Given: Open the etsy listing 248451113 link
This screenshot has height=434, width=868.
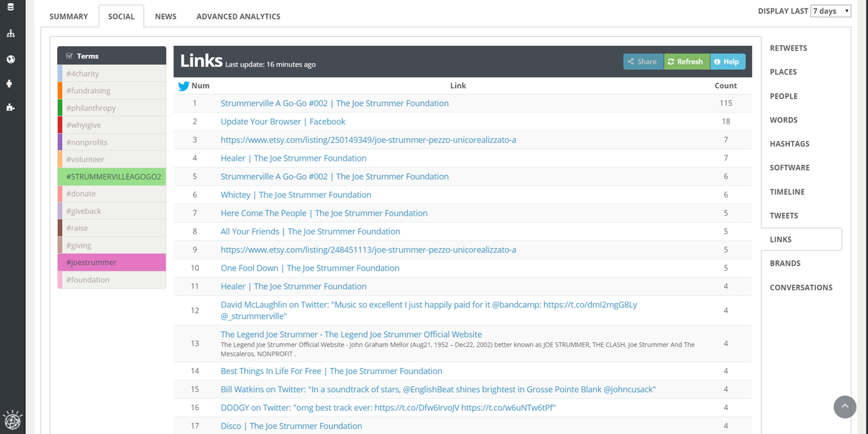Looking at the screenshot, I should [x=368, y=250].
